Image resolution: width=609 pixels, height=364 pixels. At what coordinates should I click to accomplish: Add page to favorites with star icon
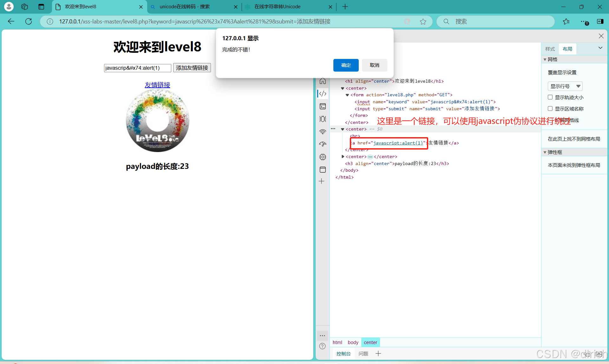pyautogui.click(x=423, y=22)
